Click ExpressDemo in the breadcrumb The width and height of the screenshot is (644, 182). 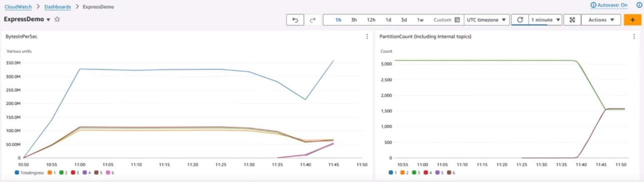(98, 7)
